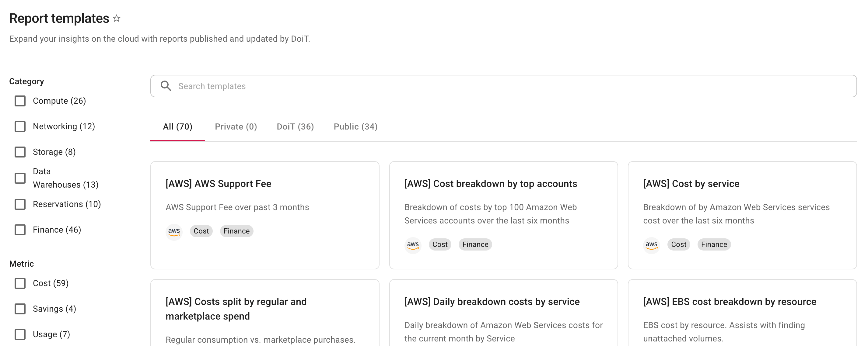The height and width of the screenshot is (346, 868).
Task: Click 'Daily breakdown of Amazon Web Services costs' description
Action: coord(503,332)
